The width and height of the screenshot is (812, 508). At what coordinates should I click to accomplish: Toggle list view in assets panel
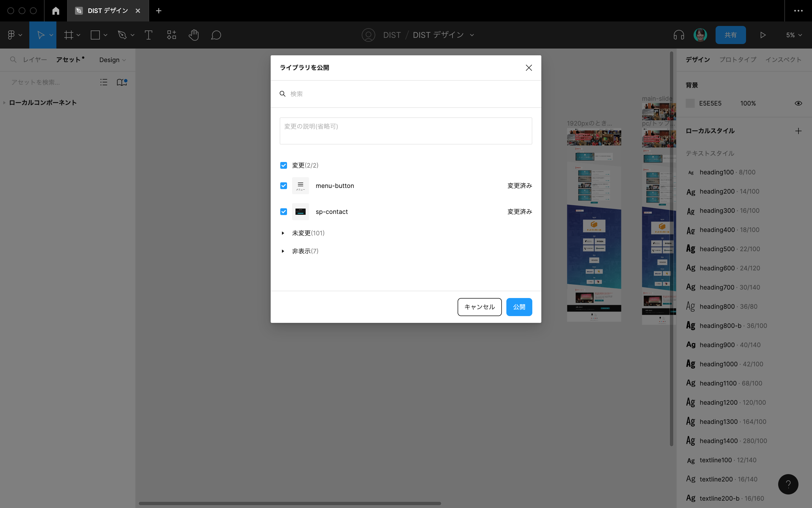pos(104,82)
